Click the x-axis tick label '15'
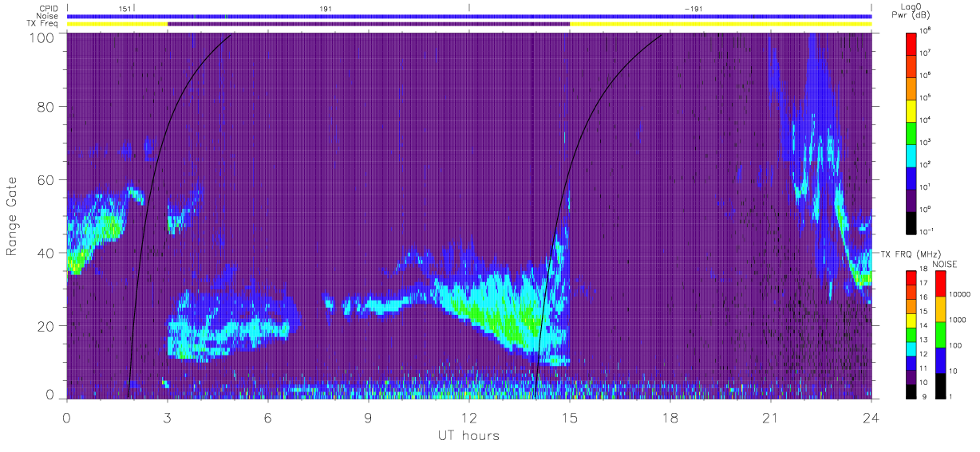980x452 pixels. click(x=570, y=418)
